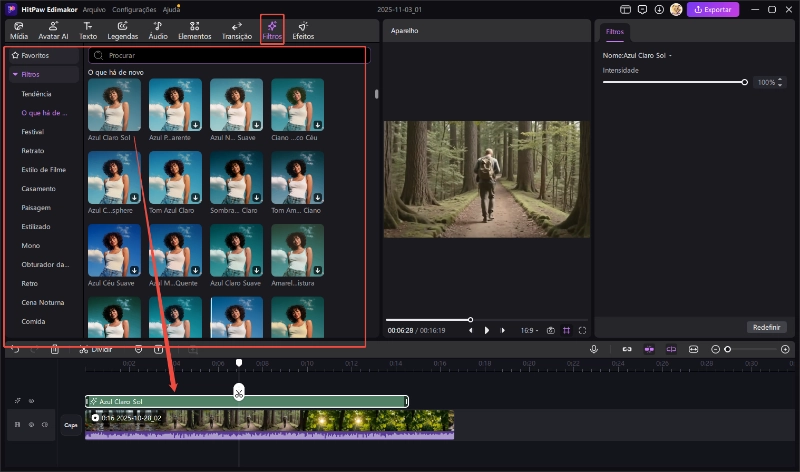The width and height of the screenshot is (800, 472).
Task: Click the fullscreen preview icon
Action: pyautogui.click(x=582, y=330)
